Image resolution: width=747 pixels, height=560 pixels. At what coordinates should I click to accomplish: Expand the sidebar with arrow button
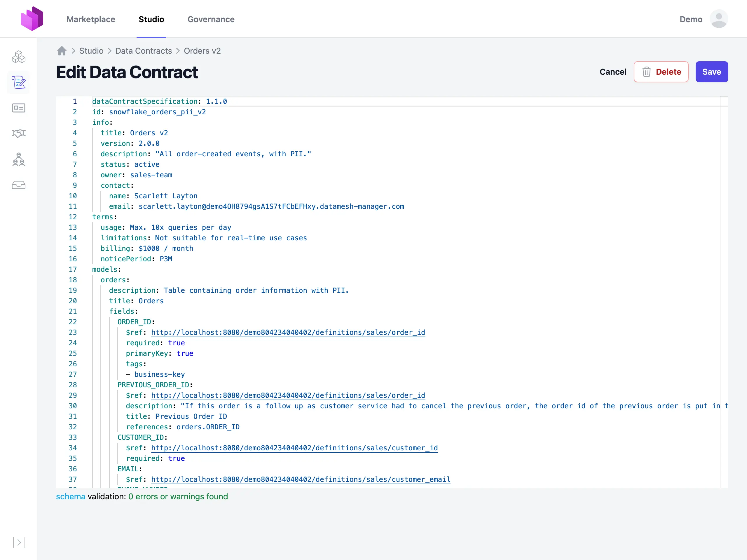click(19, 542)
